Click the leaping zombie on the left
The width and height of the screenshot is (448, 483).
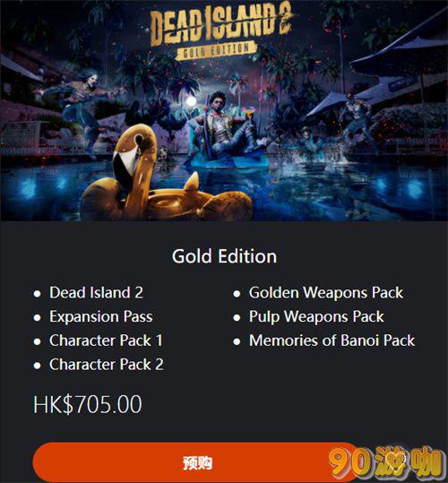click(x=82, y=107)
